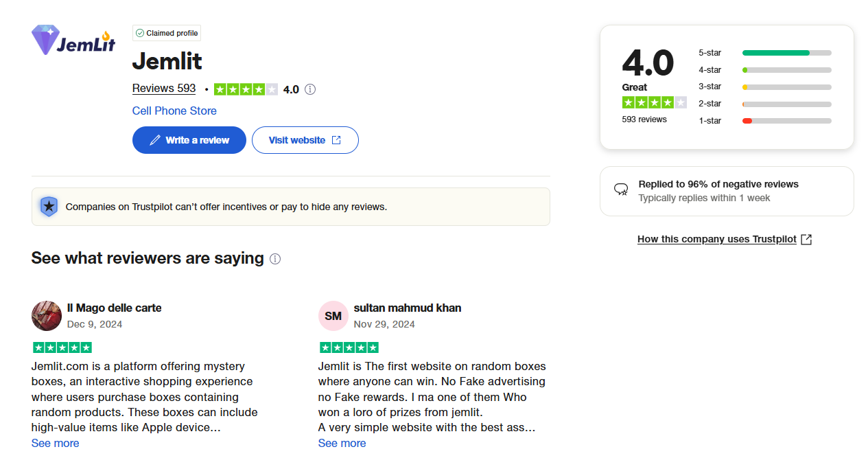Open the Reviews 593 link
Screen dimensions: 868x469
coord(164,89)
